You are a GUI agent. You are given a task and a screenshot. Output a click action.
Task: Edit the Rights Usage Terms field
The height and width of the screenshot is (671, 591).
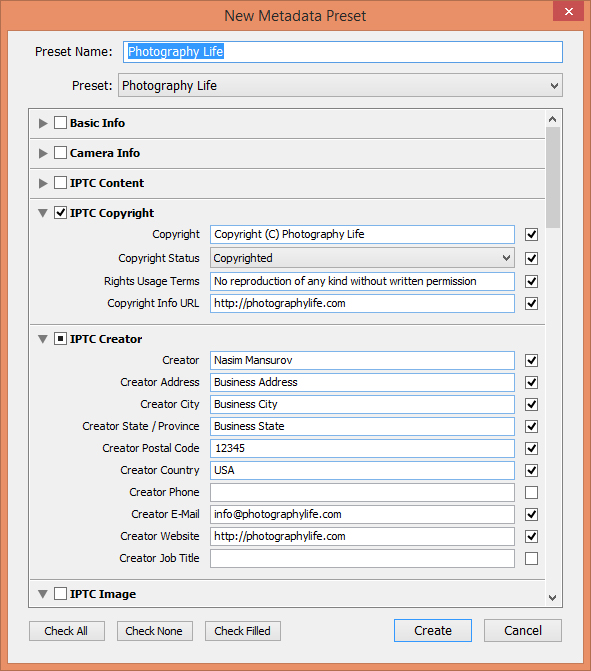point(362,281)
